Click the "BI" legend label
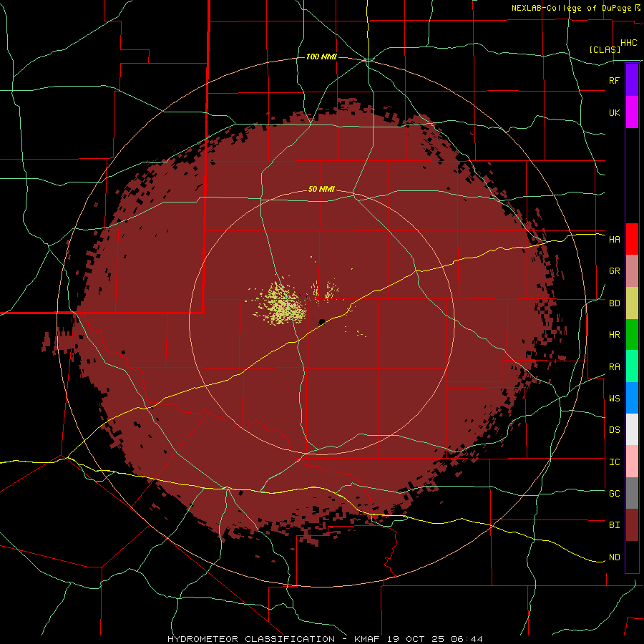644x644 pixels. point(614,525)
